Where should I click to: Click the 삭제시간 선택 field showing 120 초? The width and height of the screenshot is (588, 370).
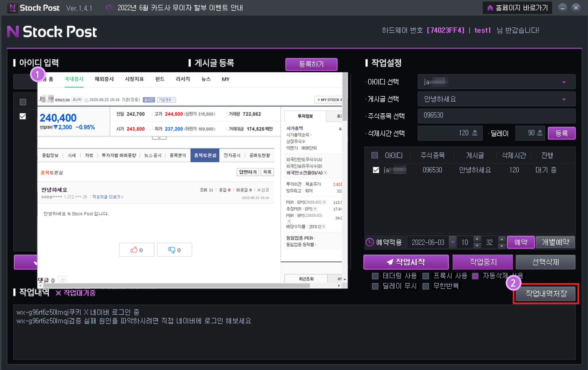450,133
